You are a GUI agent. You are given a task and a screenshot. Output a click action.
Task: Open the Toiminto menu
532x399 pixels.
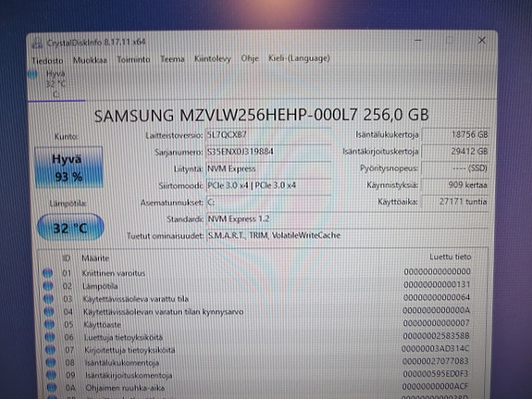pos(133,60)
